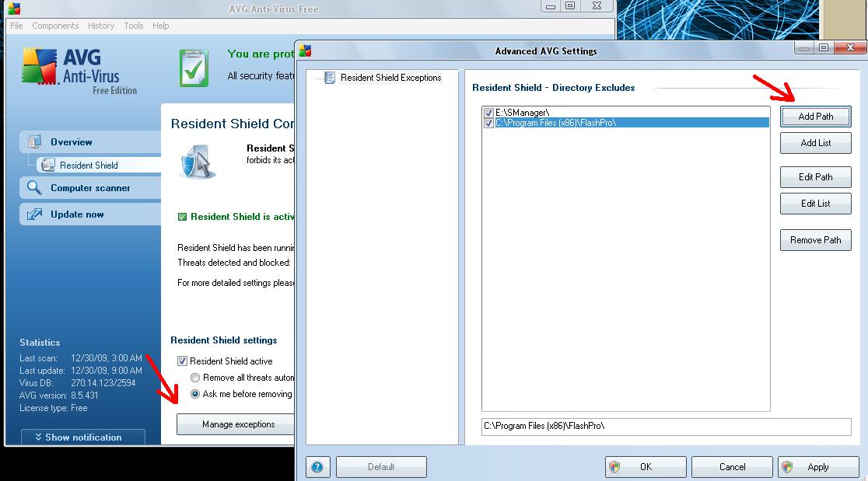Remove the selected path
Image resolution: width=868 pixels, height=481 pixels.
point(815,240)
